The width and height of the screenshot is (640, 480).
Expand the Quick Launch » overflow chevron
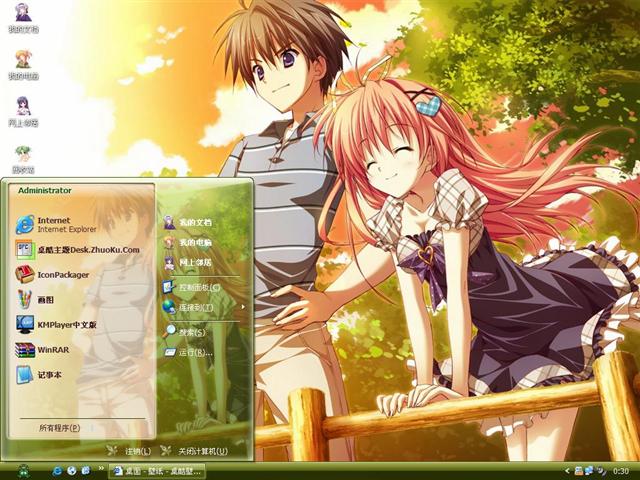point(100,469)
